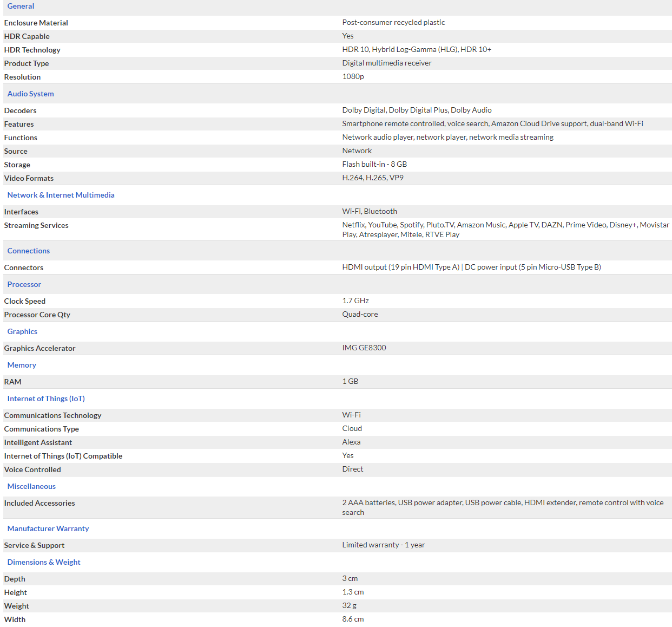This screenshot has height=627, width=672.
Task: Select the IMG GE8300 graphics accelerator value
Action: coord(364,348)
